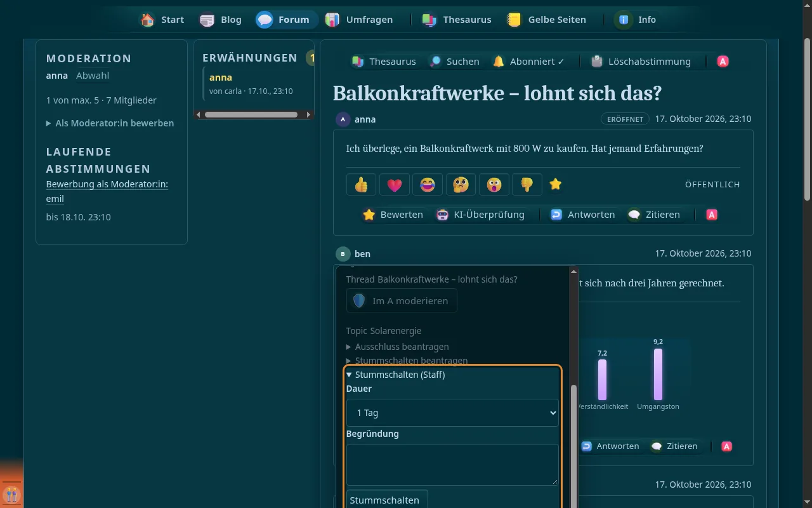The image size is (812, 508).
Task: Open the Dauer dropdown showing 1 Tag
Action: click(x=452, y=413)
